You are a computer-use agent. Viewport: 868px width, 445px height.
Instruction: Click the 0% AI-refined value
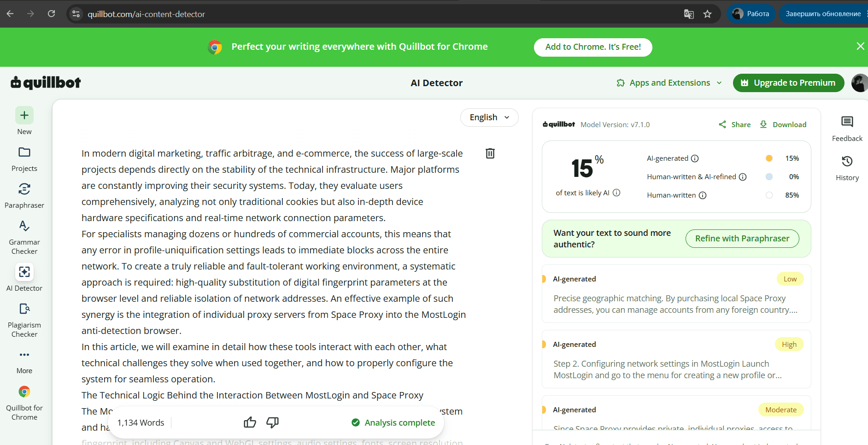pos(794,177)
